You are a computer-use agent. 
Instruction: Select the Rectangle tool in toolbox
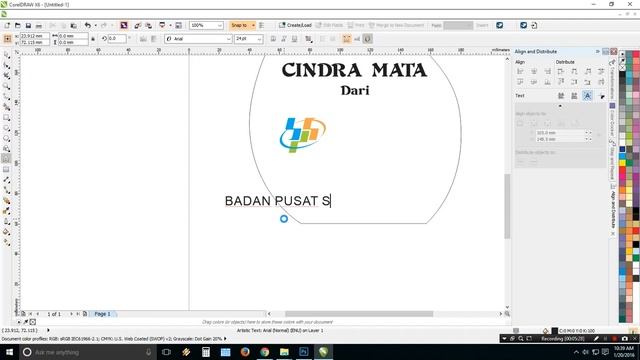pos(7,118)
